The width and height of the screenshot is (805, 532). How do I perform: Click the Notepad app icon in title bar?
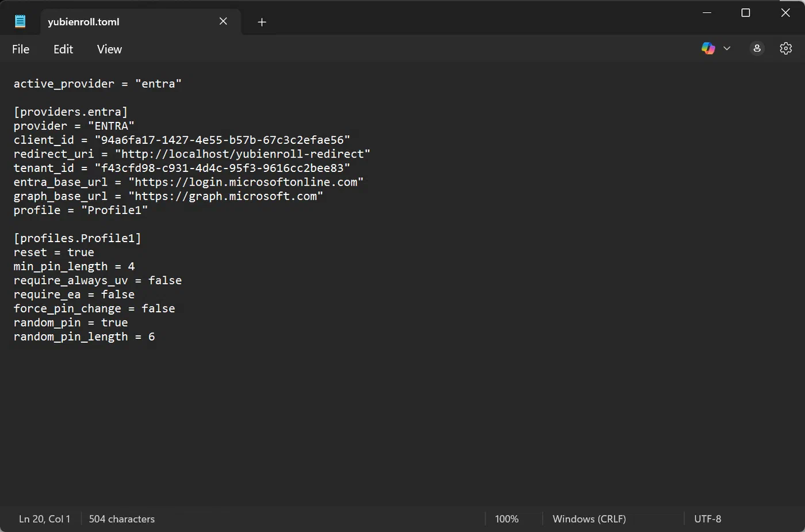[x=20, y=21]
